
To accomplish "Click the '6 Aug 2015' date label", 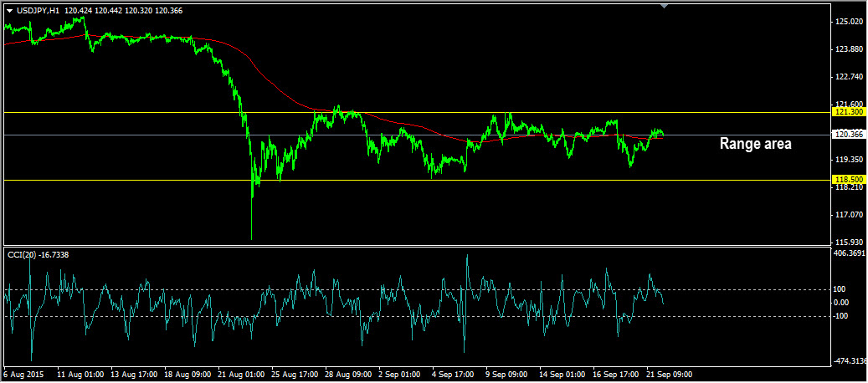I will tap(22, 374).
